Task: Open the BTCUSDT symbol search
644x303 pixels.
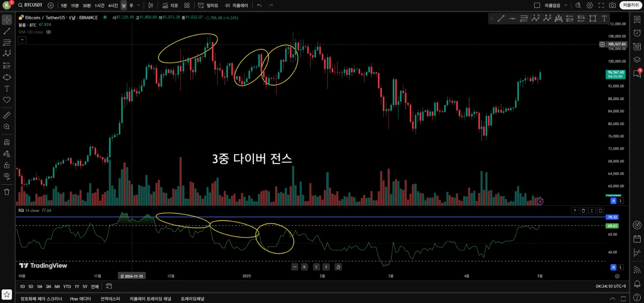Action: coord(31,5)
